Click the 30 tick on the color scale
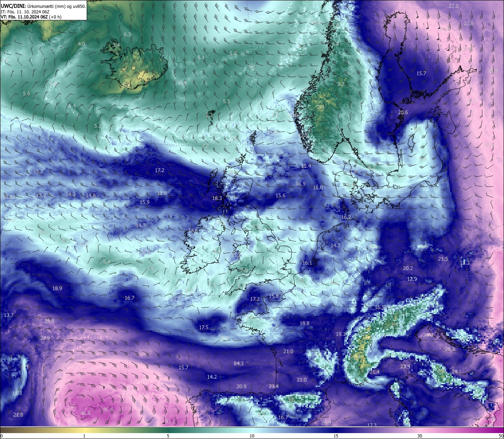 click(x=420, y=436)
